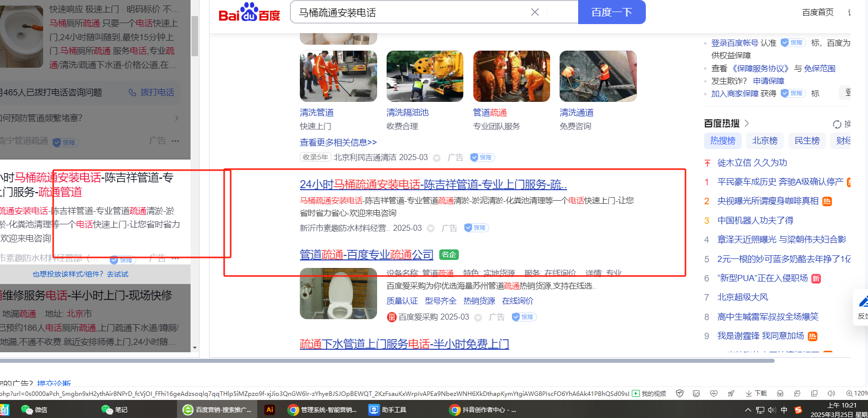Open the more menu beside 素趣防水材料经营部 广告
Screen dimensions: 868x418
tap(175, 258)
